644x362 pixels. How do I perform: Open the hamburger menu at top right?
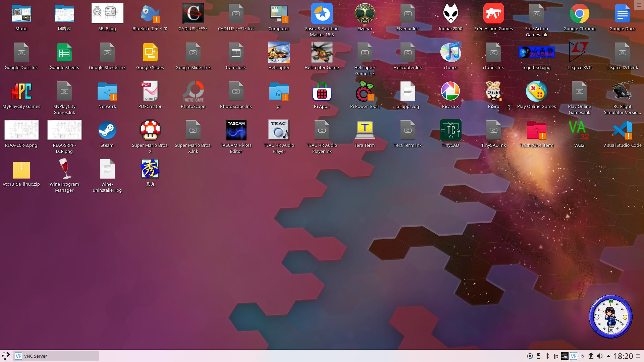point(638,5)
